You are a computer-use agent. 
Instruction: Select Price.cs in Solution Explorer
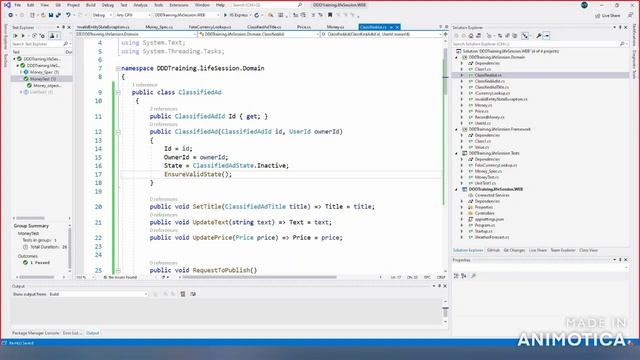tap(482, 111)
